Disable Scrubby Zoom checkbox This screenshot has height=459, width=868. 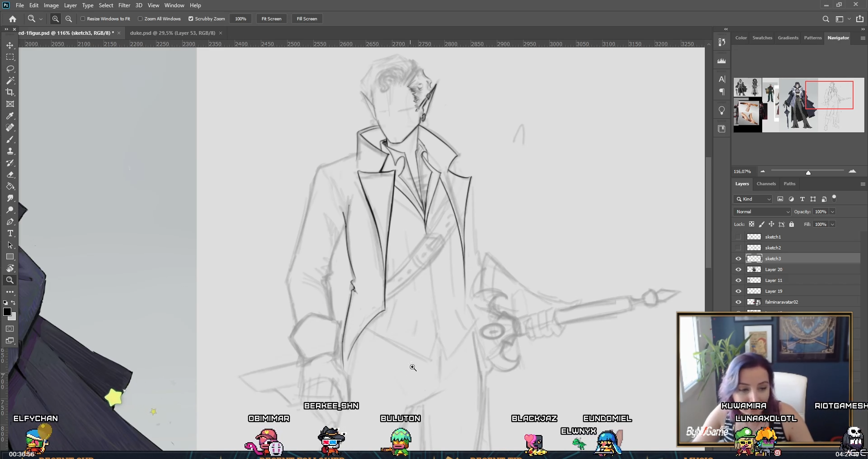click(191, 19)
